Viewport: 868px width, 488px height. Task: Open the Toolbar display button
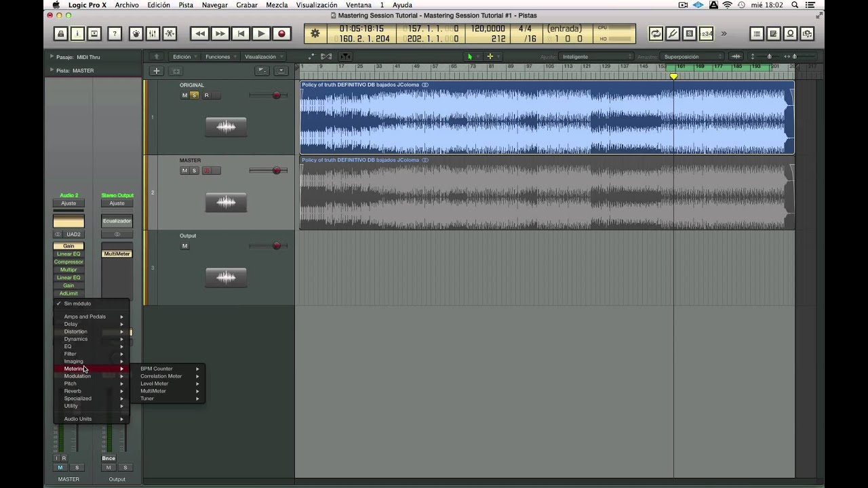tap(94, 33)
